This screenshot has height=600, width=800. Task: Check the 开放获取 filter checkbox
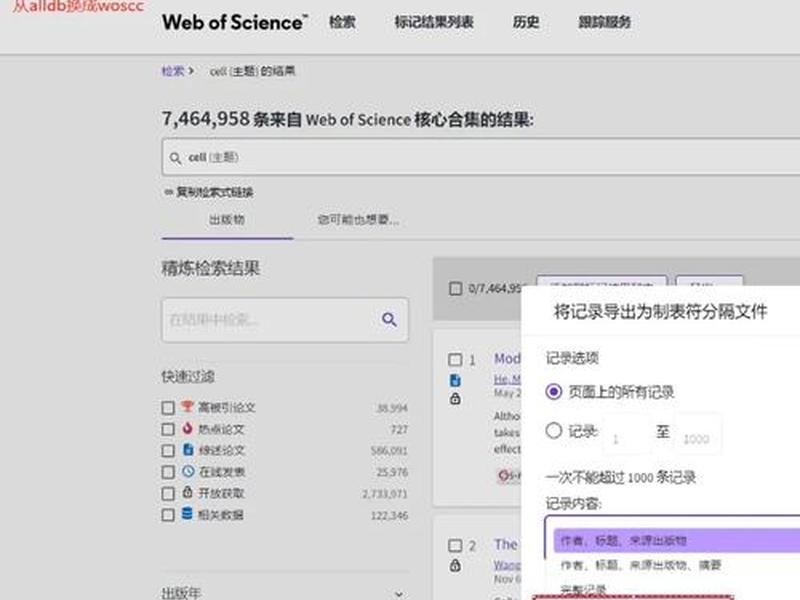(x=168, y=493)
